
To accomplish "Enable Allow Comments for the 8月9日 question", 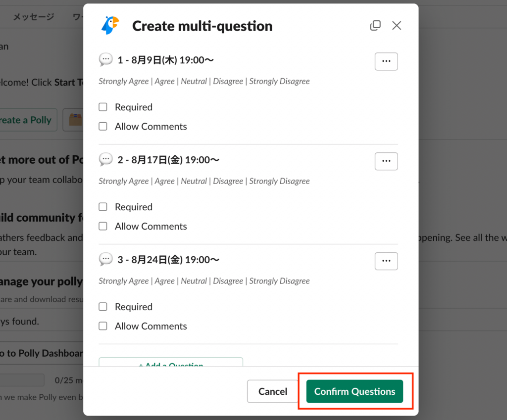I will point(103,126).
